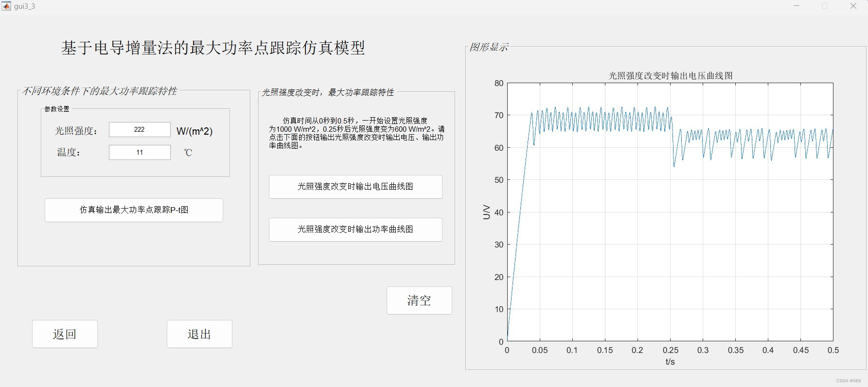Click the 退出 button

pos(199,334)
